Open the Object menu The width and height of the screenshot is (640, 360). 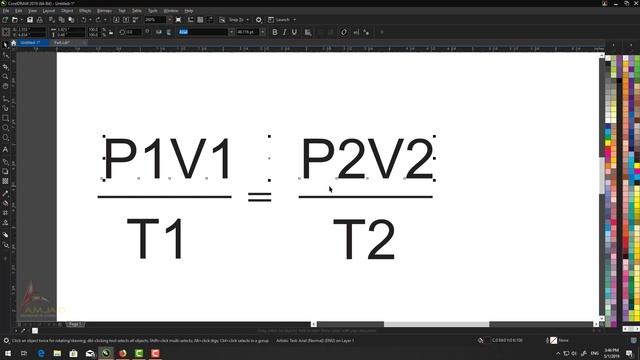click(67, 11)
